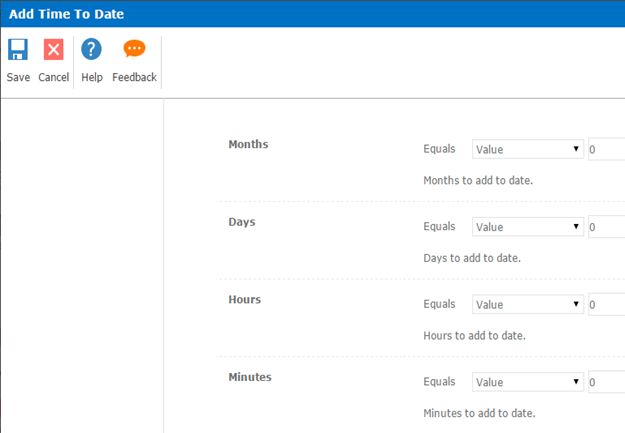The width and height of the screenshot is (625, 433).
Task: Click the "Hours to add to date." description
Action: coord(474,336)
